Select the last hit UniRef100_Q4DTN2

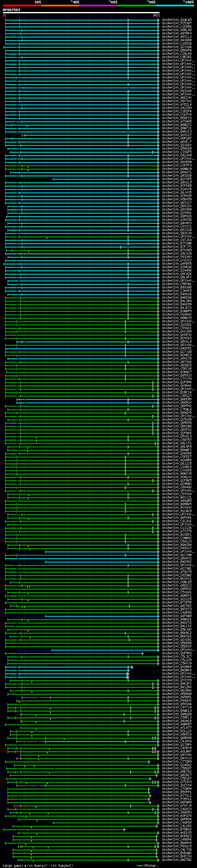coord(176,860)
